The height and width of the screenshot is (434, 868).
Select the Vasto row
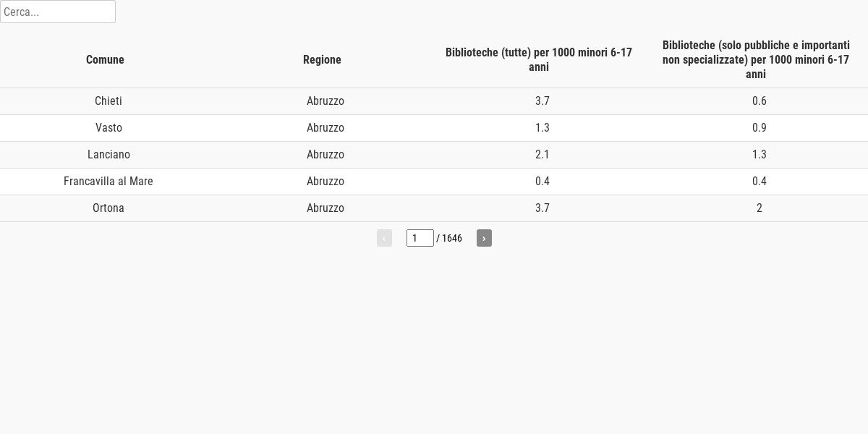(434, 128)
